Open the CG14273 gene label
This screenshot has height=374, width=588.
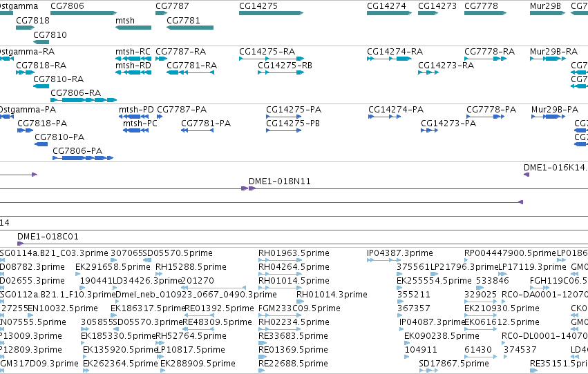click(437, 6)
